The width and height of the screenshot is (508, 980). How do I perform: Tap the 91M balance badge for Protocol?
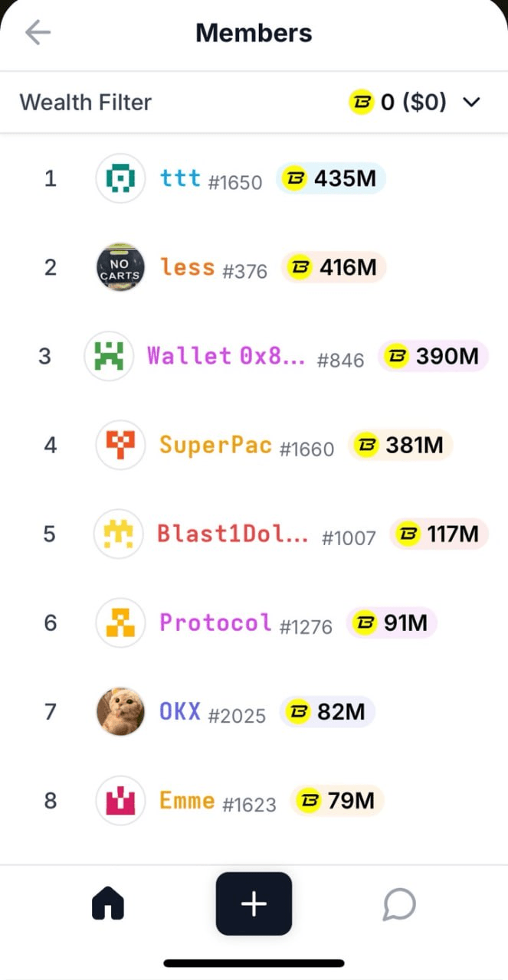pos(392,622)
